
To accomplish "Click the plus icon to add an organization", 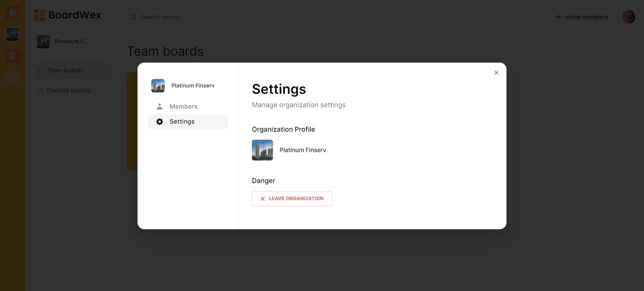I will [x=12, y=78].
